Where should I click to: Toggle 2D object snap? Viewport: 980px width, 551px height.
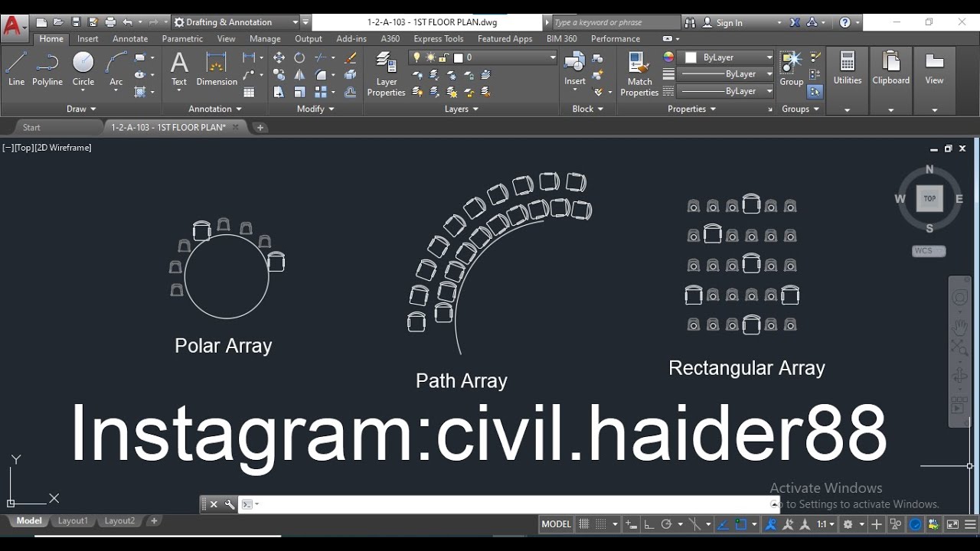coord(740,524)
